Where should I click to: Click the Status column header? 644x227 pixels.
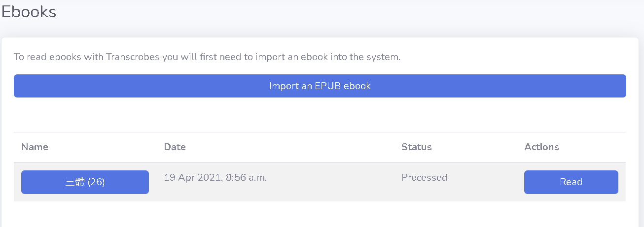point(416,147)
